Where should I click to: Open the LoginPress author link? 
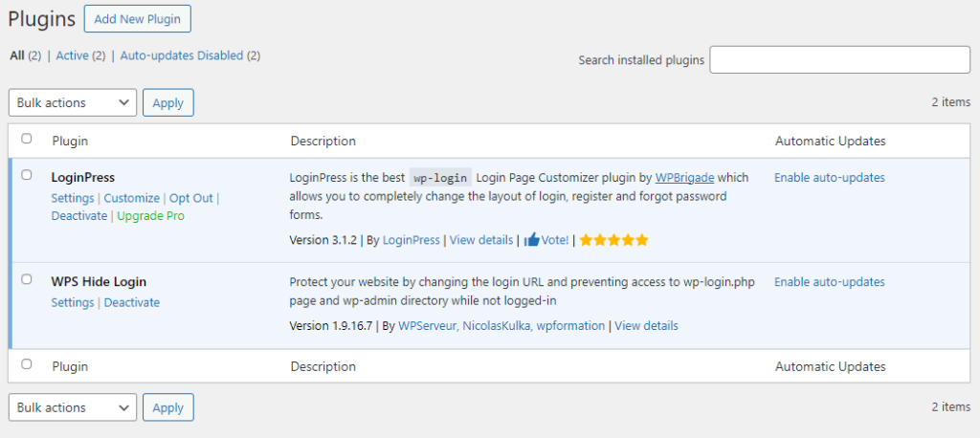[x=412, y=240]
